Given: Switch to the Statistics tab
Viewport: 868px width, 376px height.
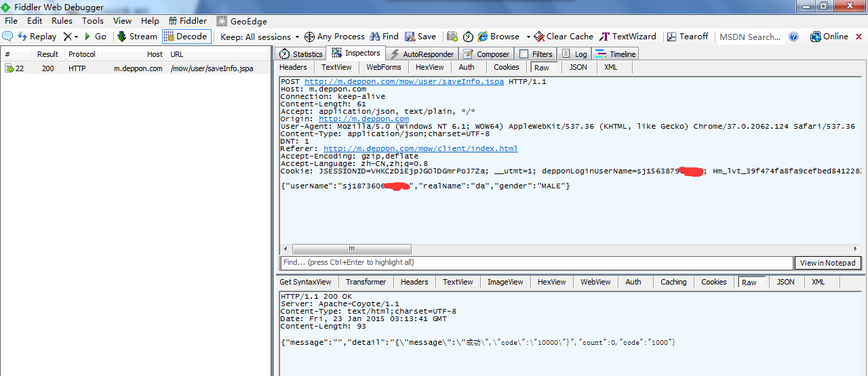Looking at the screenshot, I should pyautogui.click(x=302, y=54).
